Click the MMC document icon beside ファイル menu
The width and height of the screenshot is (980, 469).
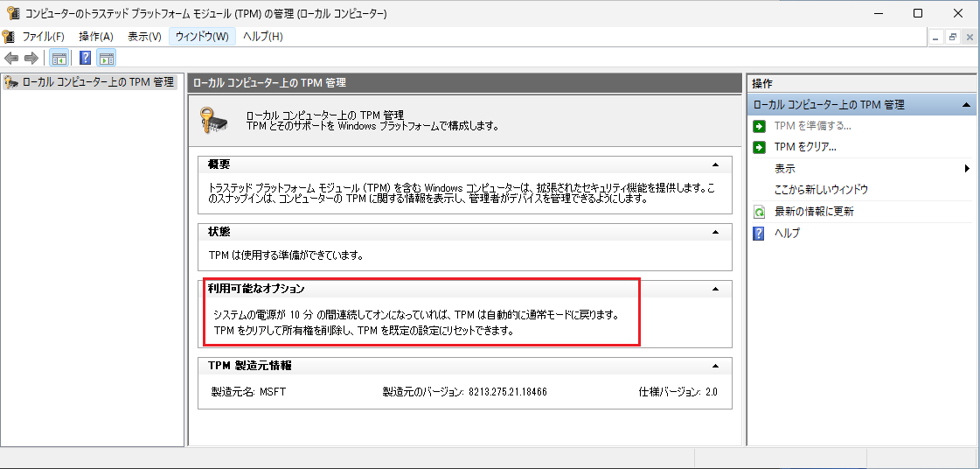(x=8, y=36)
